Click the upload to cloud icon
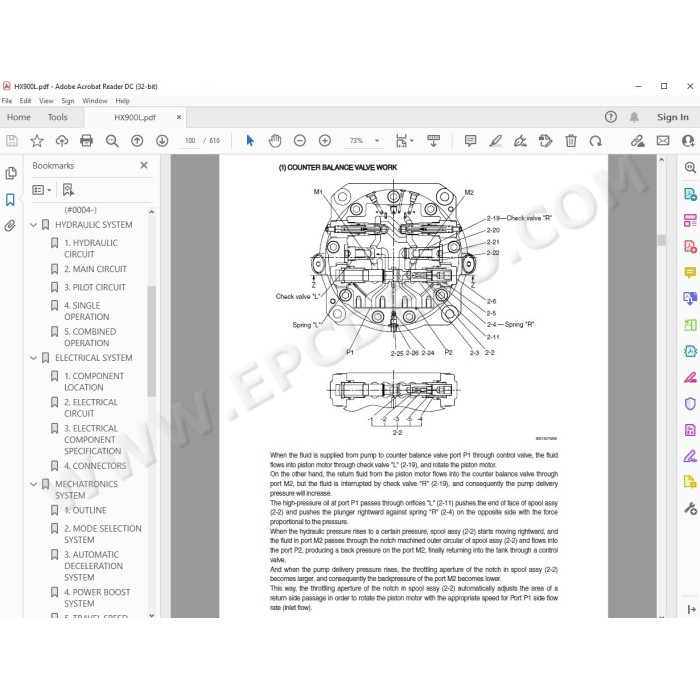The height and width of the screenshot is (700, 700). (x=62, y=141)
